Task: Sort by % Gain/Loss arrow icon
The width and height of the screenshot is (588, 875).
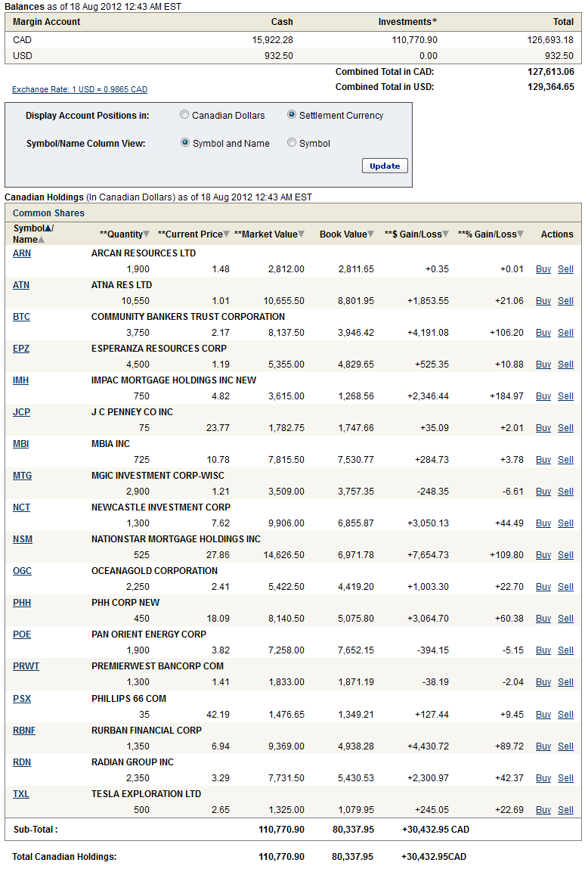Action: (520, 234)
